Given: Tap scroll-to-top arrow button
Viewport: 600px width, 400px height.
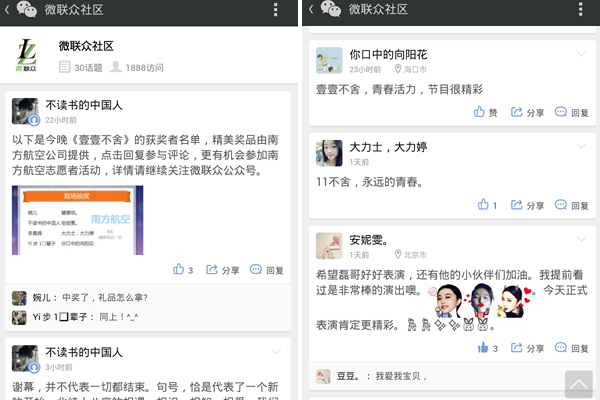Looking at the screenshot, I should coord(579,384).
